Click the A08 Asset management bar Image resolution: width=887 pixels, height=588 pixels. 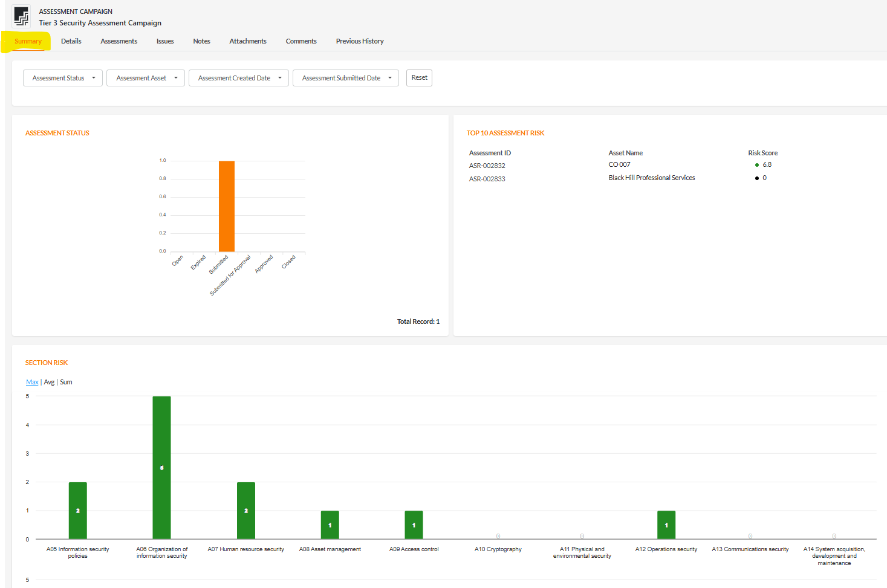[330, 525]
